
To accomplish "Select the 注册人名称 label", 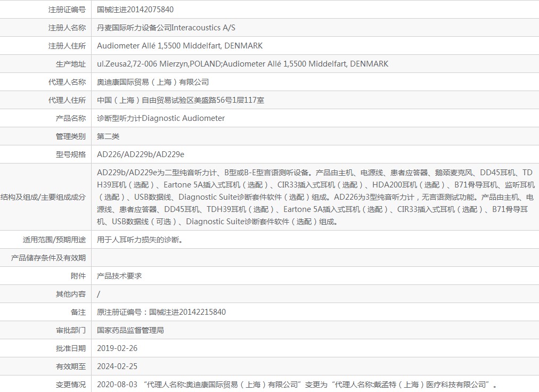I will coord(67,28).
